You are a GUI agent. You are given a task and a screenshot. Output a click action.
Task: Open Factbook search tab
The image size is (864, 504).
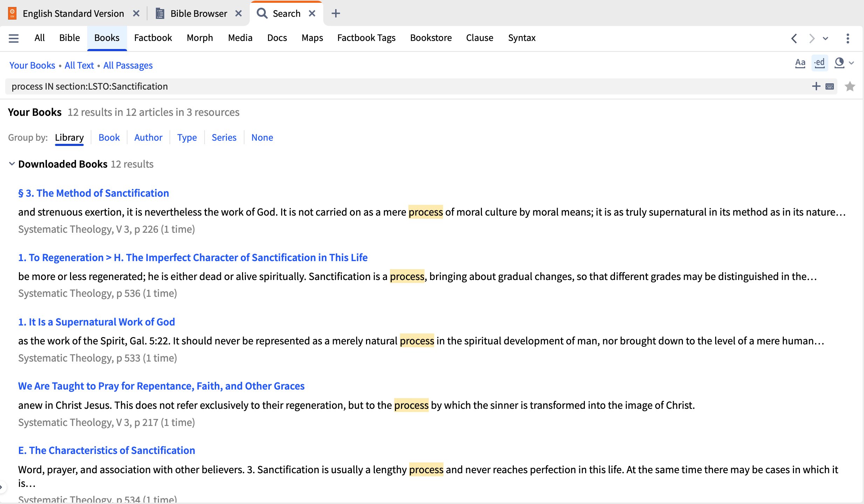[153, 38]
